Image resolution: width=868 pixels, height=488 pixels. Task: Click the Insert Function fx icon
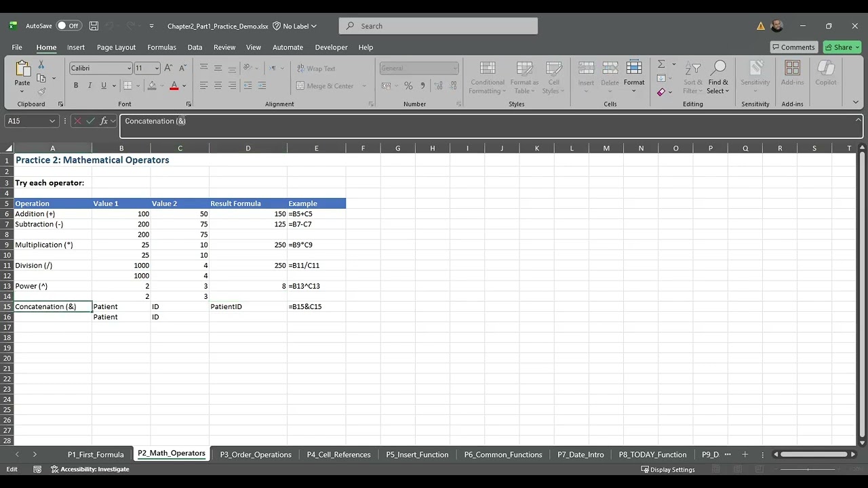coord(104,121)
